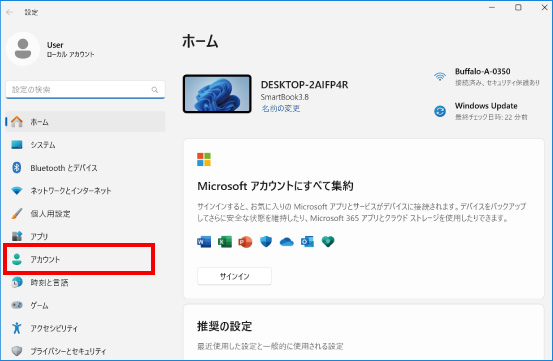553x361 pixels.
Task: Open システム via its monitor icon
Action: 17,145
